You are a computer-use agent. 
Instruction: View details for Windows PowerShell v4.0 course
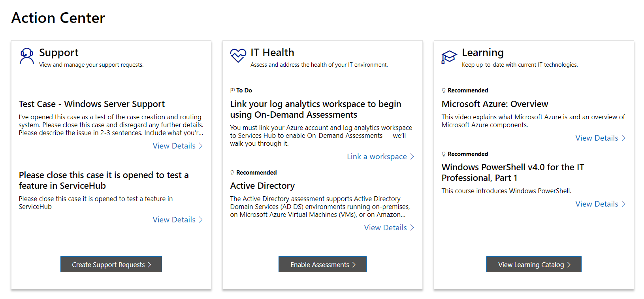(601, 204)
